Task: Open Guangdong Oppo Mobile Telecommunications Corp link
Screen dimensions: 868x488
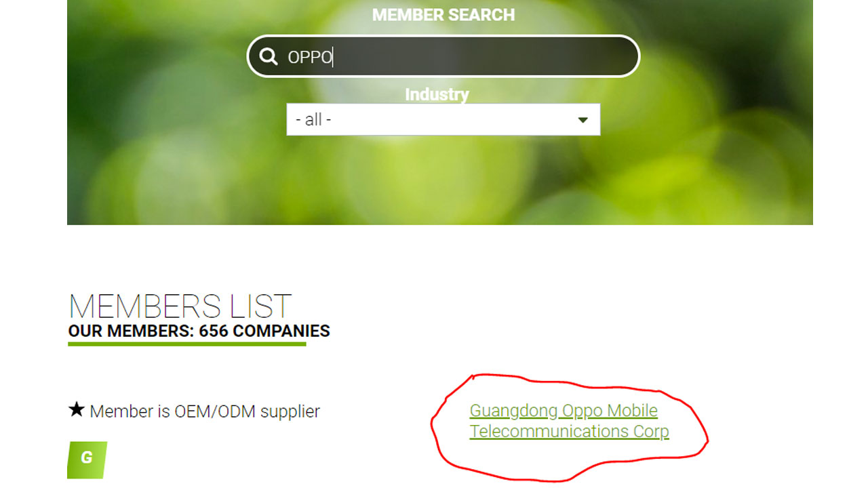Action: pos(570,421)
